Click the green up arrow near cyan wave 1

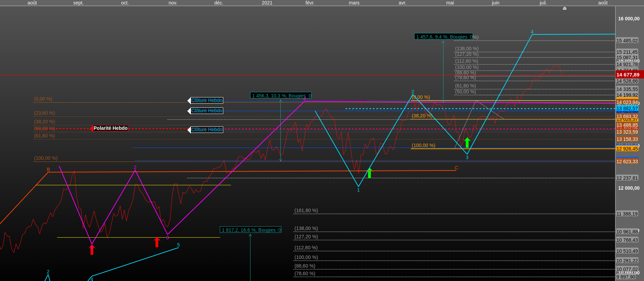point(369,173)
